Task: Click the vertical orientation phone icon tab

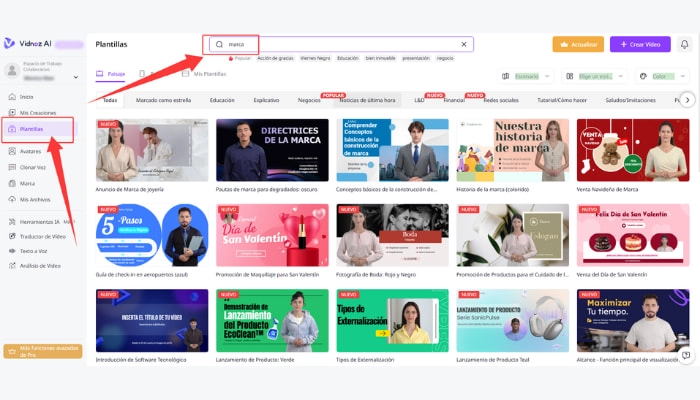Action: pos(142,74)
